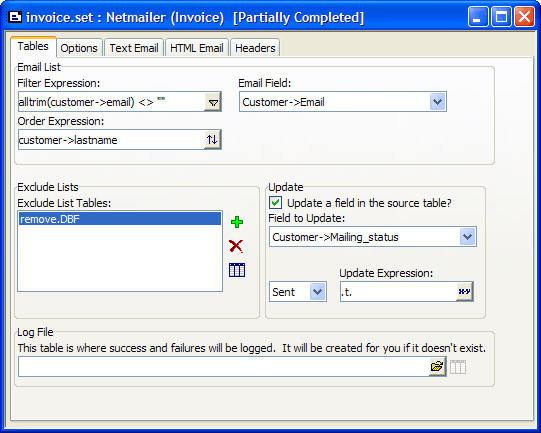Open the update expression builder icon
Screen dimensions: 541x433
click(464, 292)
